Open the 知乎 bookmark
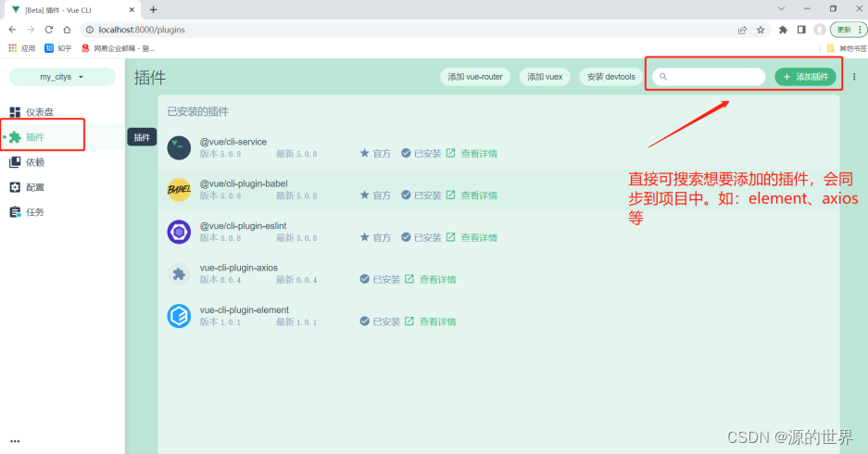The height and width of the screenshot is (454, 868). (x=58, y=49)
